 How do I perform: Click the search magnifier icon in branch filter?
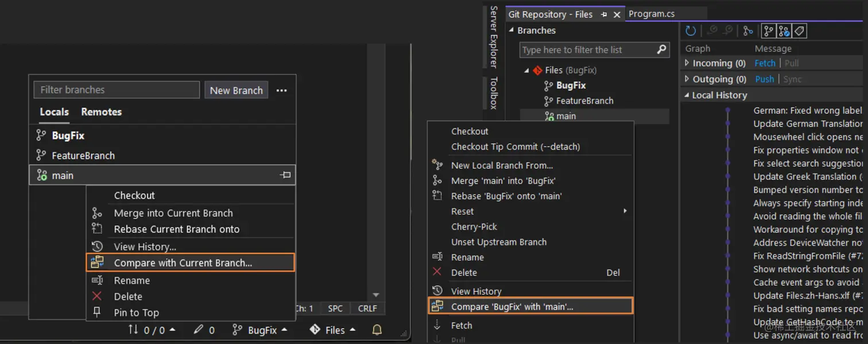tap(662, 49)
